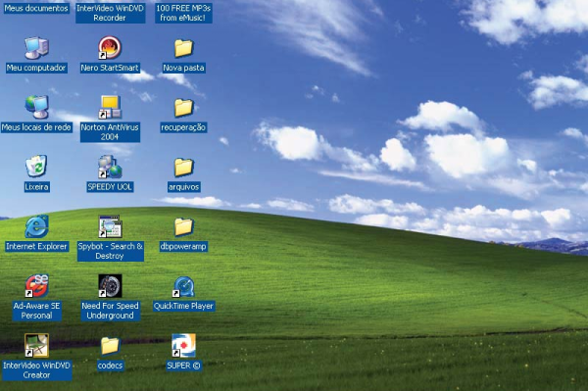
Task: Launch Nero StartSmart from the desktop
Action: pyautogui.click(x=110, y=48)
